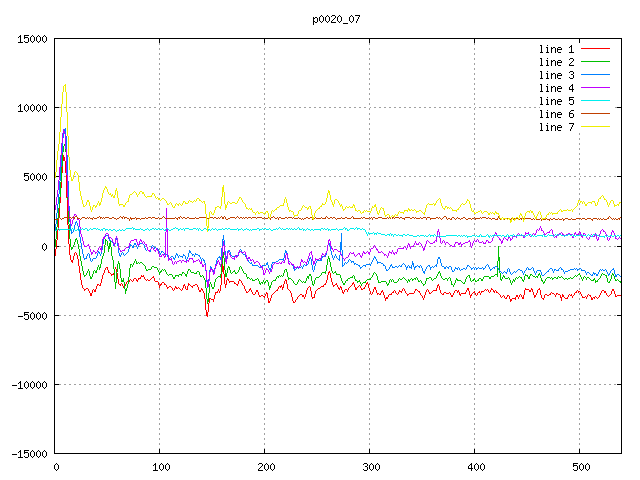Select the 400 x-axis tick label

(x=474, y=467)
